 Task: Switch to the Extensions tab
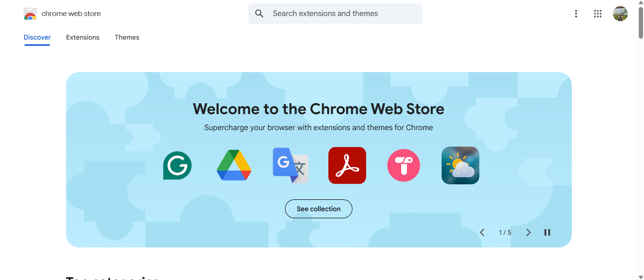(83, 37)
